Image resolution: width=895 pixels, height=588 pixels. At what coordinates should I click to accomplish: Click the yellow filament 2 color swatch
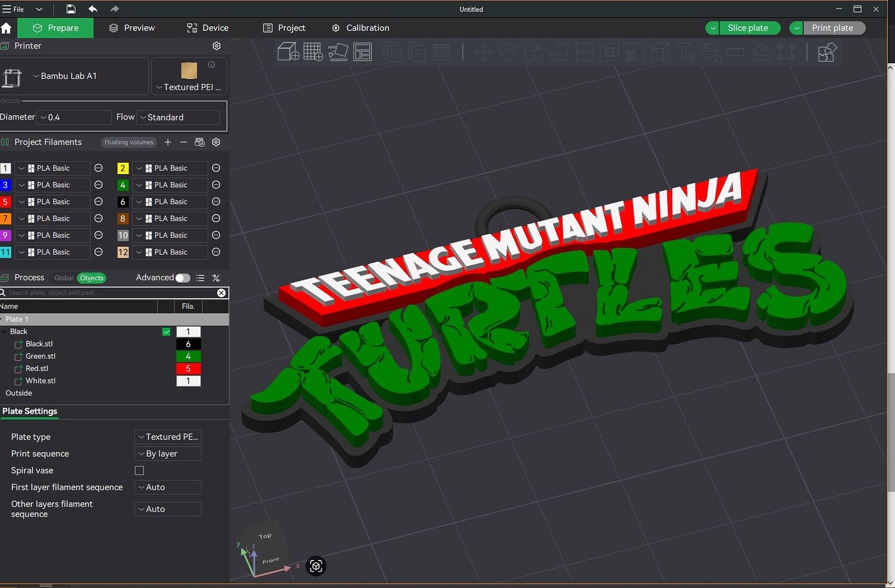point(123,168)
